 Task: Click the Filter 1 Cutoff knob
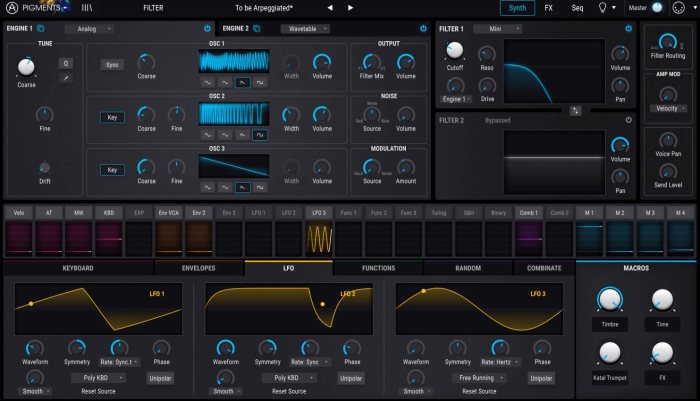point(454,50)
